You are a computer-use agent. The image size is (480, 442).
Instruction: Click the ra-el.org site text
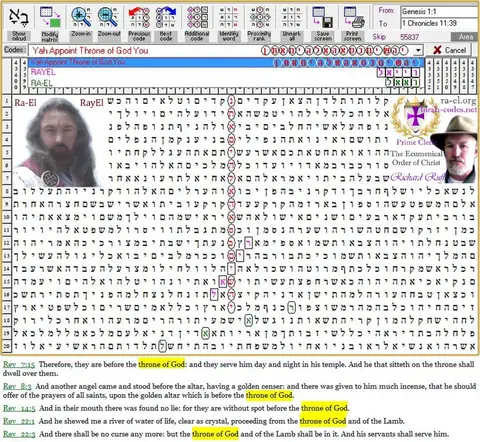click(x=458, y=100)
